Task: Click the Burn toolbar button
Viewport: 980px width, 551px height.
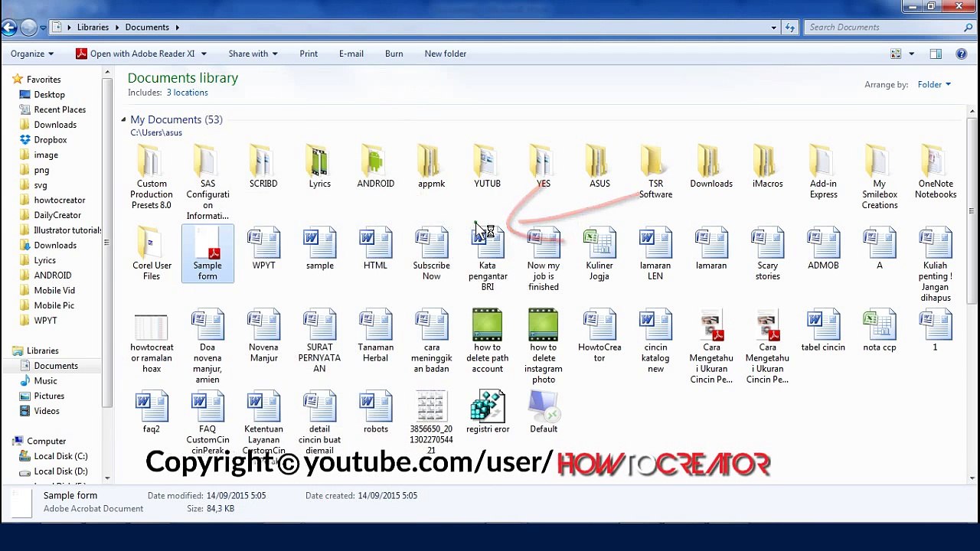Action: coord(394,54)
